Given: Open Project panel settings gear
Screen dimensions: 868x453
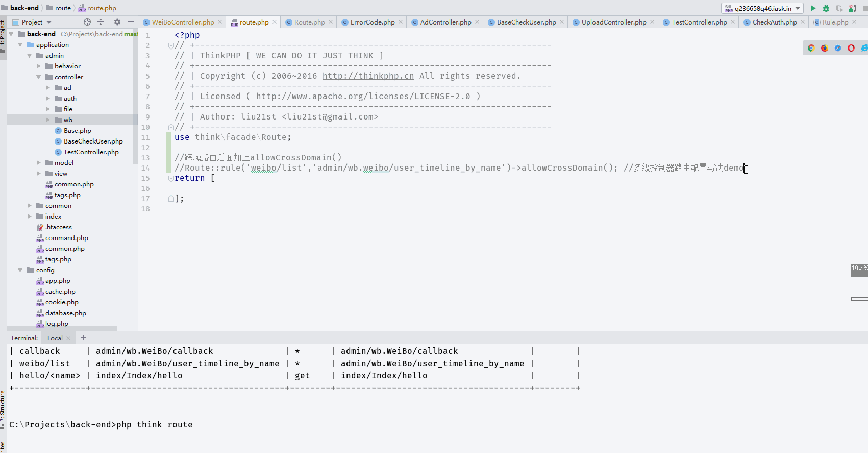Looking at the screenshot, I should 117,22.
